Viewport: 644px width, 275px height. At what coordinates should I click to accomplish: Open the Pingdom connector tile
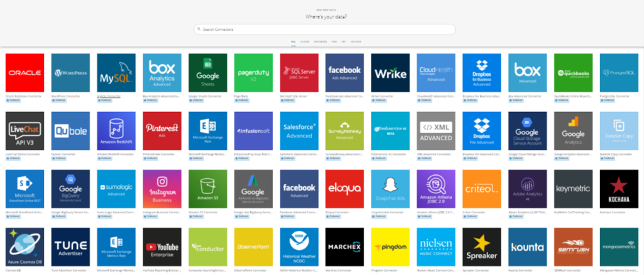coord(390,247)
